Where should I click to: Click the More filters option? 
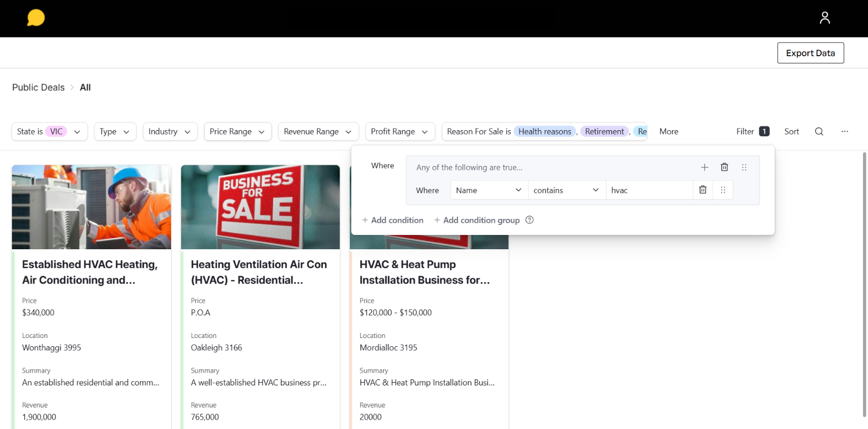(x=669, y=131)
